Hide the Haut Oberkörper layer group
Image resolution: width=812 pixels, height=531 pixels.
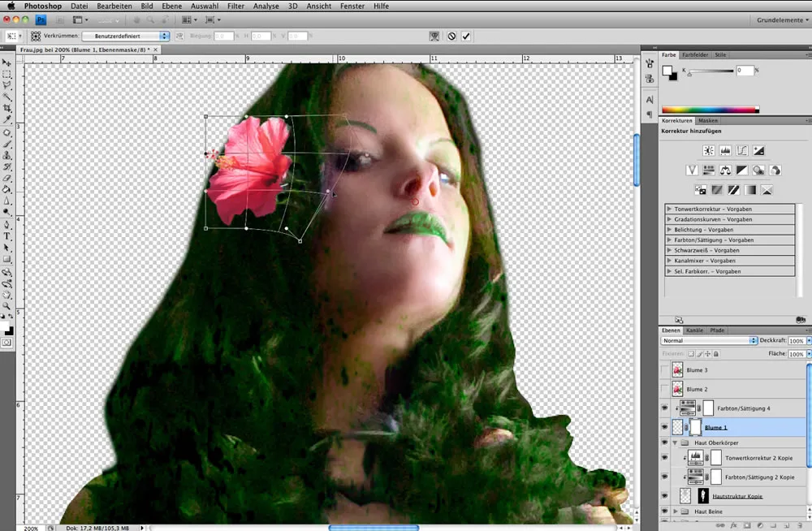tap(666, 442)
